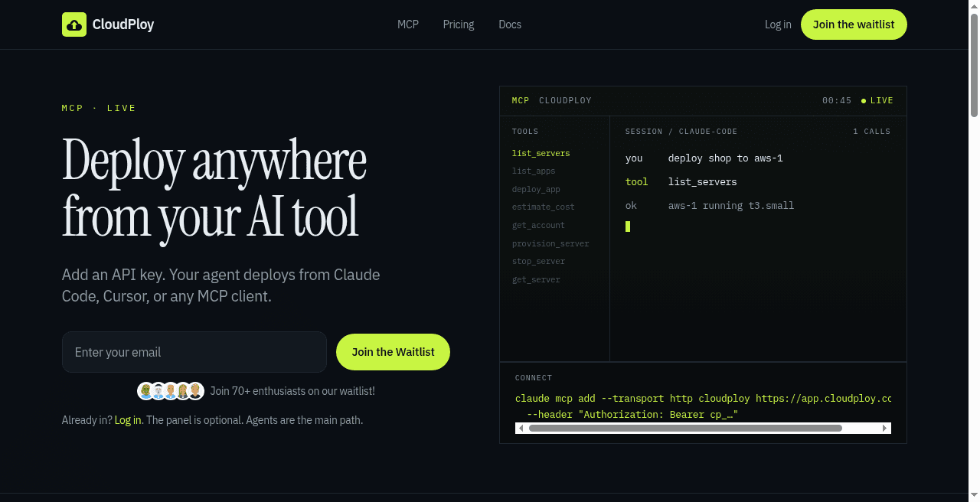Click the page vertical scrollbar thumb

pos(975,64)
